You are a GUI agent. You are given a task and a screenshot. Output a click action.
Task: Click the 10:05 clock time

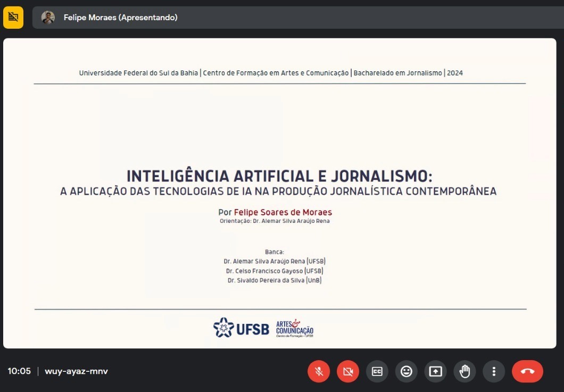pos(20,371)
